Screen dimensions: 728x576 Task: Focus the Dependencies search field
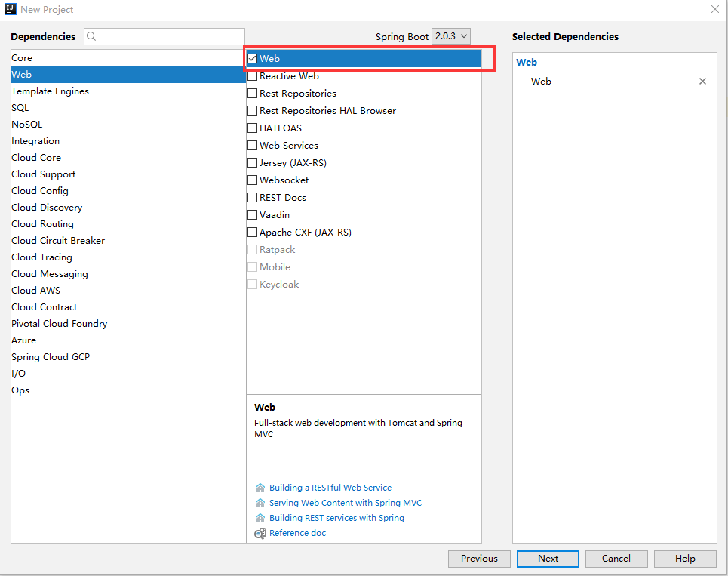coord(164,36)
